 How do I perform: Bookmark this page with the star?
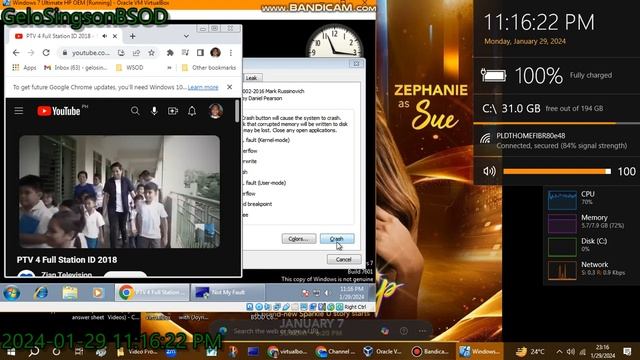point(151,53)
